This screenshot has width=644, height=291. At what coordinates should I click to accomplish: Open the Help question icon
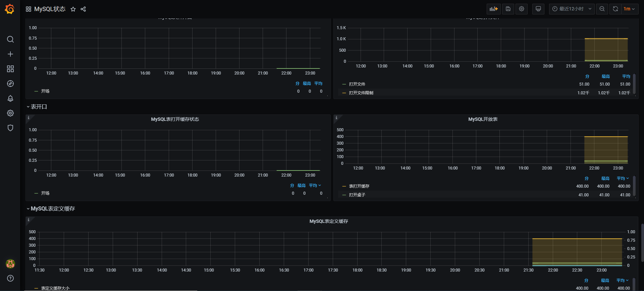point(10,278)
